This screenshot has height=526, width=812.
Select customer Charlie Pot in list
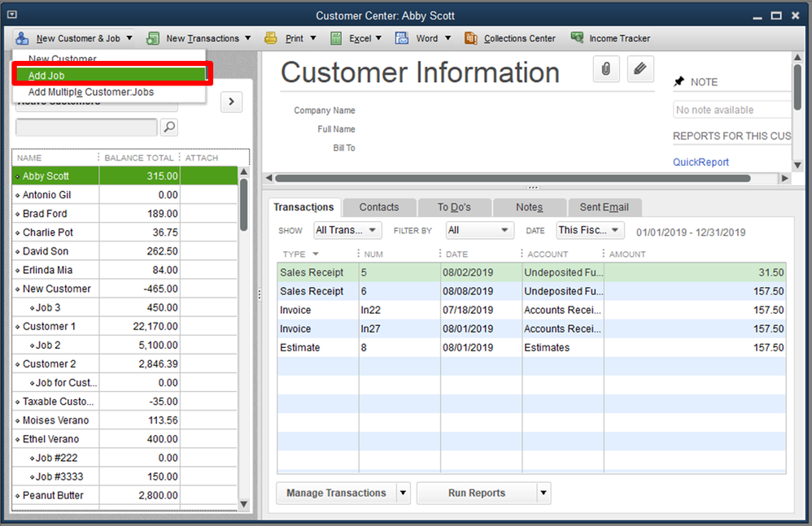coord(124,233)
